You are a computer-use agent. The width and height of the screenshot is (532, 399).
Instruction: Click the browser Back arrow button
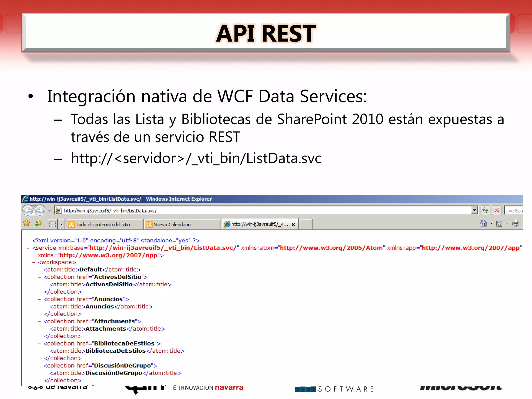[x=28, y=210]
